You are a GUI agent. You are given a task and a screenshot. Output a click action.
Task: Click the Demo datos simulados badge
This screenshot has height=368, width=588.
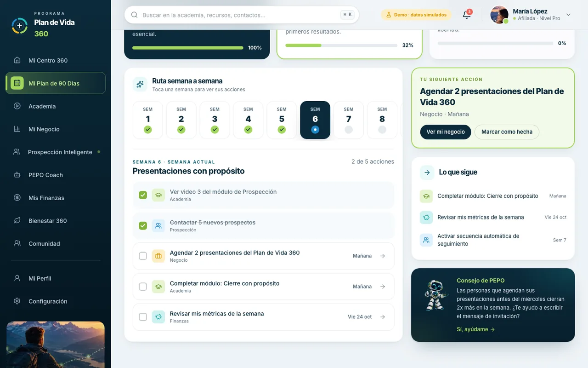(x=416, y=15)
